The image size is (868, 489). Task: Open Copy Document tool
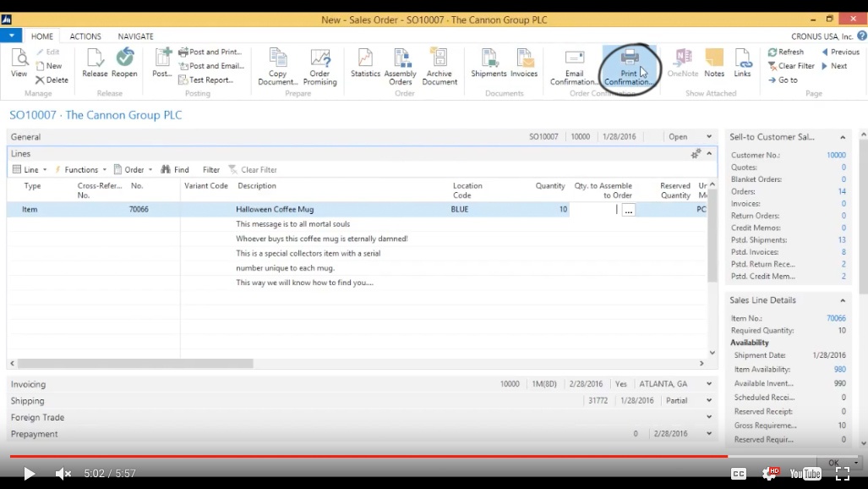277,67
